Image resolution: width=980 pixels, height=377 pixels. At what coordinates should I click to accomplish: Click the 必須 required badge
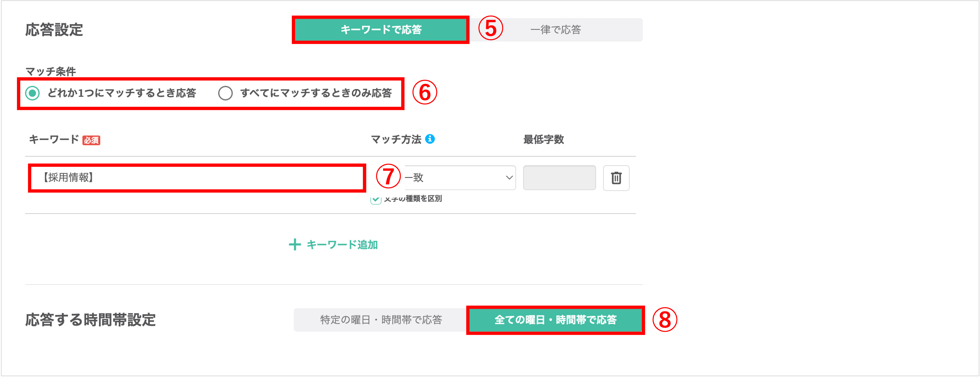pos(91,140)
